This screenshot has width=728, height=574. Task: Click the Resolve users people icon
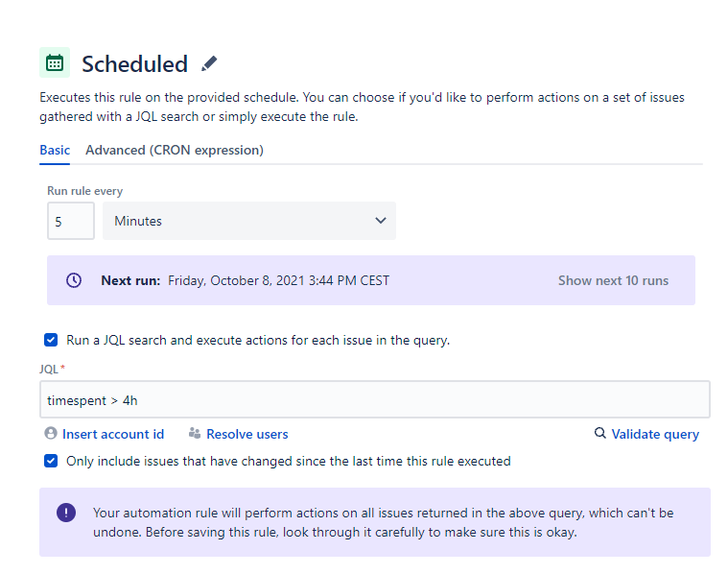pyautogui.click(x=195, y=434)
